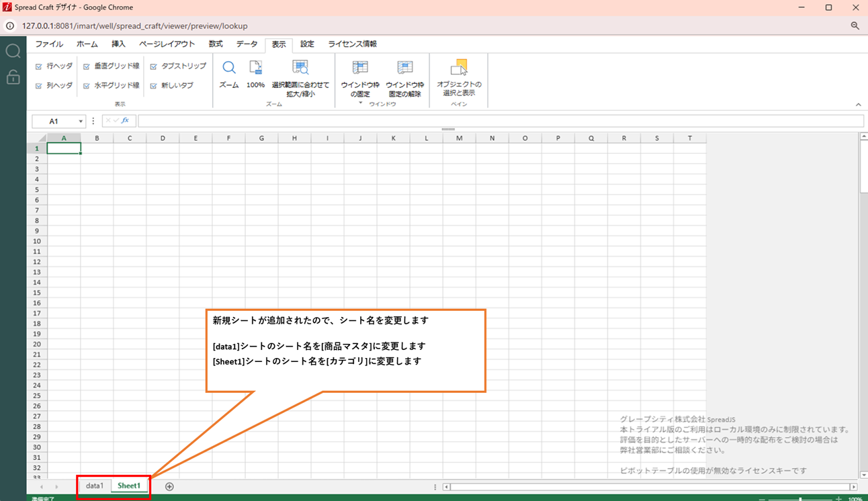Open the Name Box dropdown arrow

click(81, 122)
